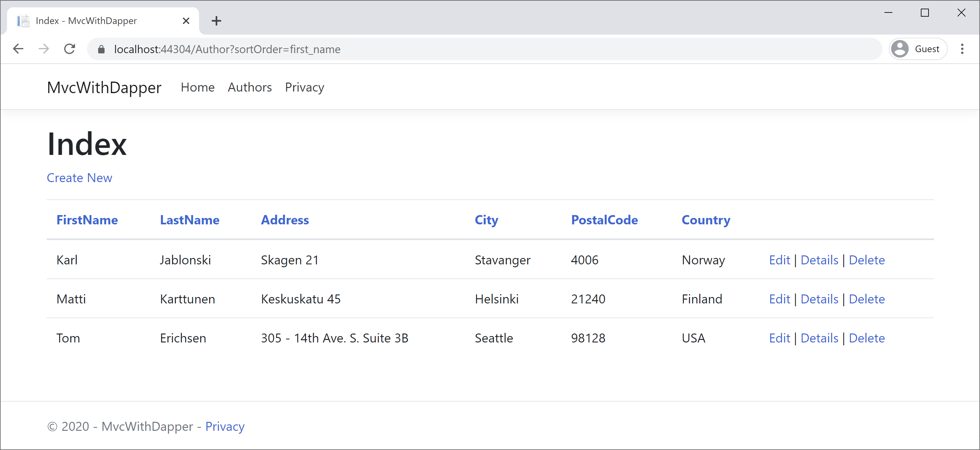Viewport: 980px width, 450px height.
Task: Close the Index - MvcWithDapper tab
Action: (186, 20)
